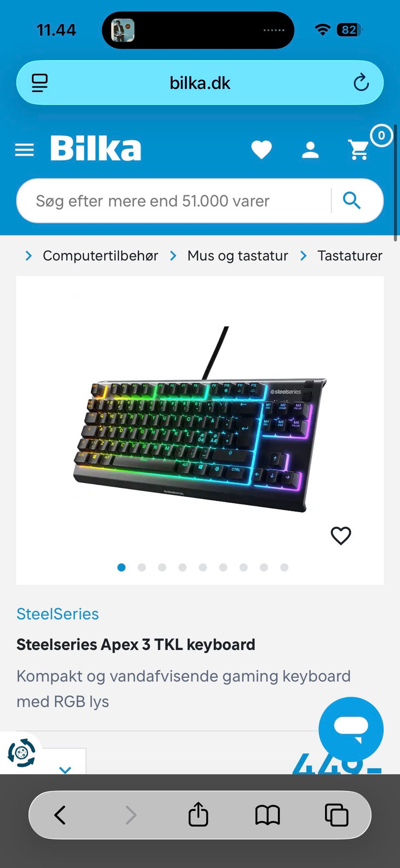Tap the magnifying glass search icon
Viewport: 400px width, 868px height.
352,201
